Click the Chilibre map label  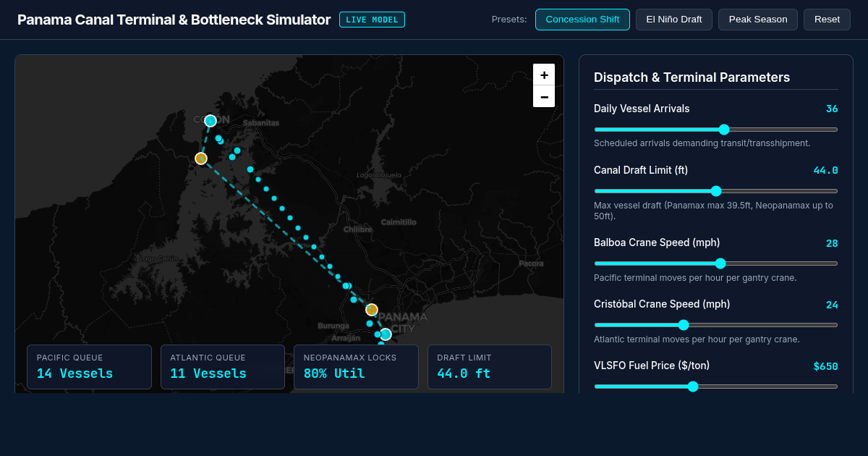coord(357,229)
